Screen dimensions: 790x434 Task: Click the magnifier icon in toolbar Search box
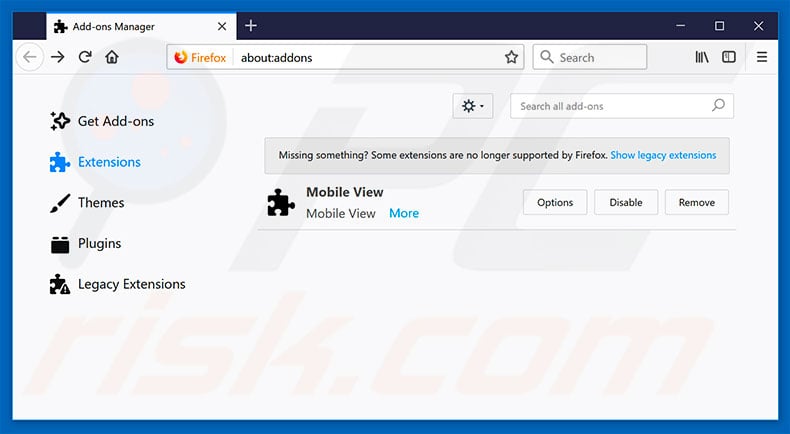click(x=547, y=57)
